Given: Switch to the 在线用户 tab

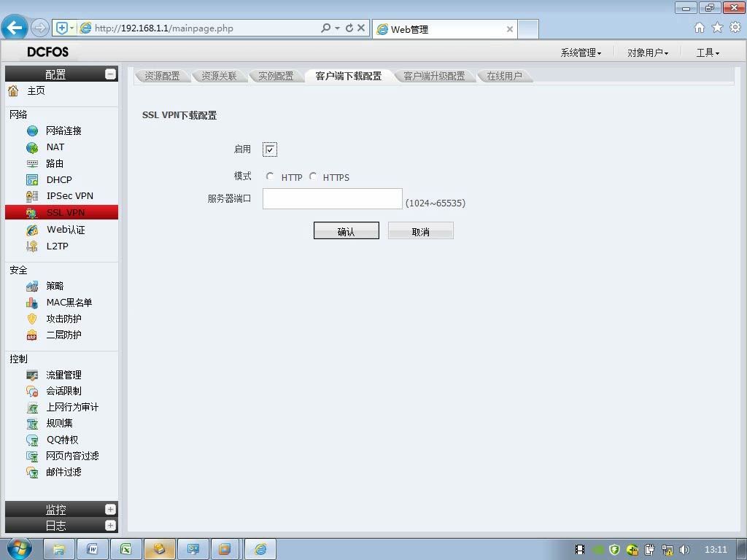Looking at the screenshot, I should tap(504, 76).
